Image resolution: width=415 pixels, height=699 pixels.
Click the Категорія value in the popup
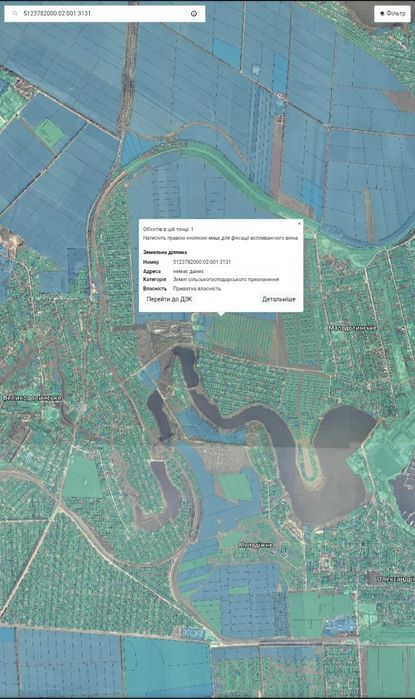[226, 280]
